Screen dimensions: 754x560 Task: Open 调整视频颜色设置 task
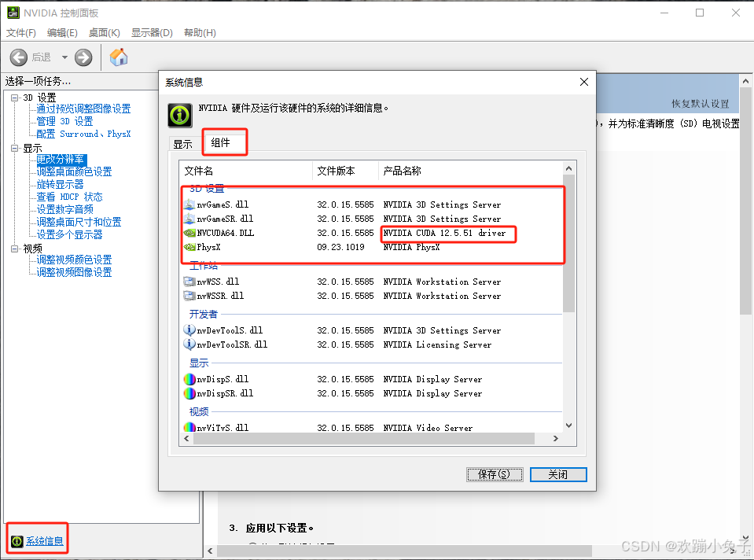(x=74, y=260)
